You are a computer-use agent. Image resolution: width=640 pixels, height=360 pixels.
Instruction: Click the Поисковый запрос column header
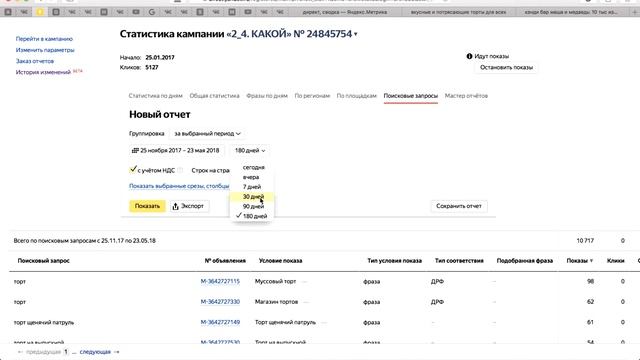(44, 261)
